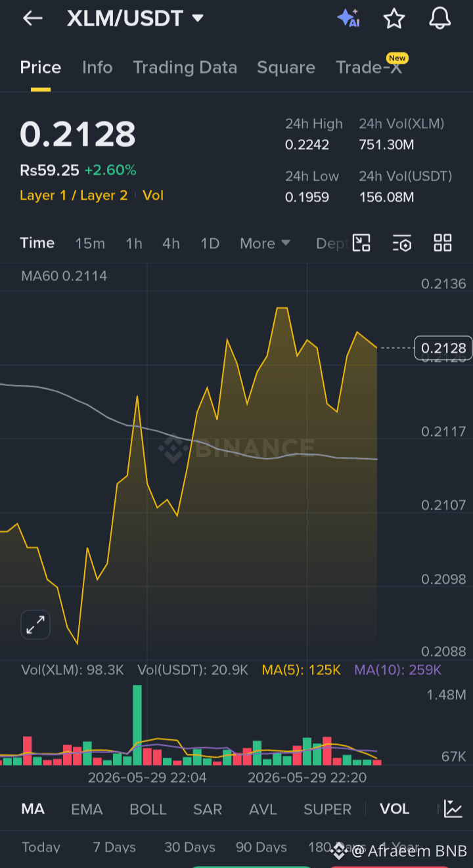
Task: Toggle the EMA indicator
Action: [87, 810]
